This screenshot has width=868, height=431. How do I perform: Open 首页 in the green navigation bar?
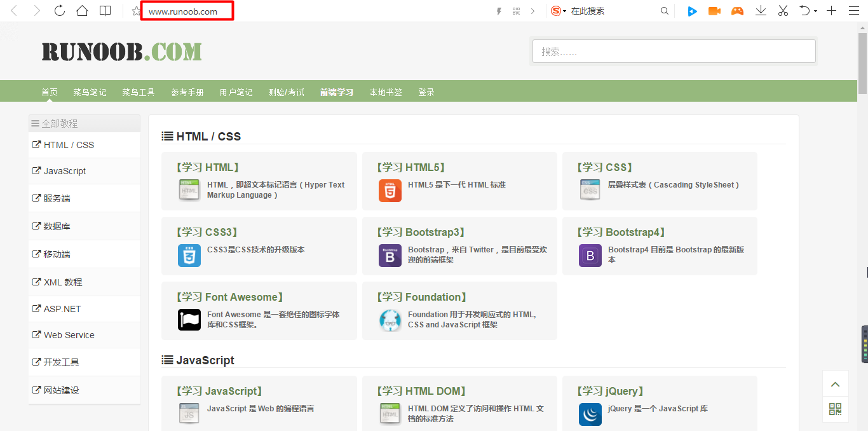[x=50, y=92]
